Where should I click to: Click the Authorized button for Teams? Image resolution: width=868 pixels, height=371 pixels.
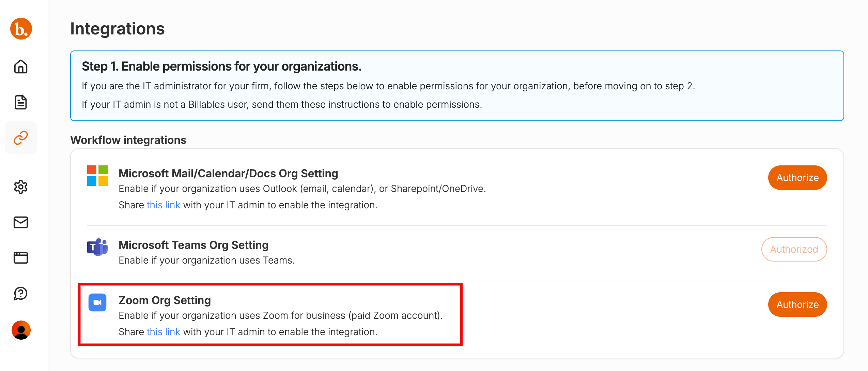(x=794, y=249)
